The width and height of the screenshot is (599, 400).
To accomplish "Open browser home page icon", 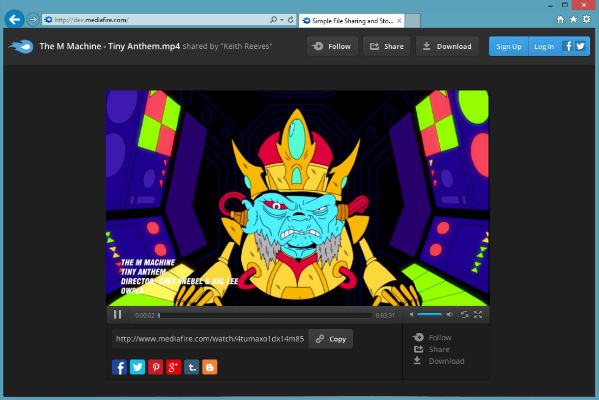I will pos(560,19).
